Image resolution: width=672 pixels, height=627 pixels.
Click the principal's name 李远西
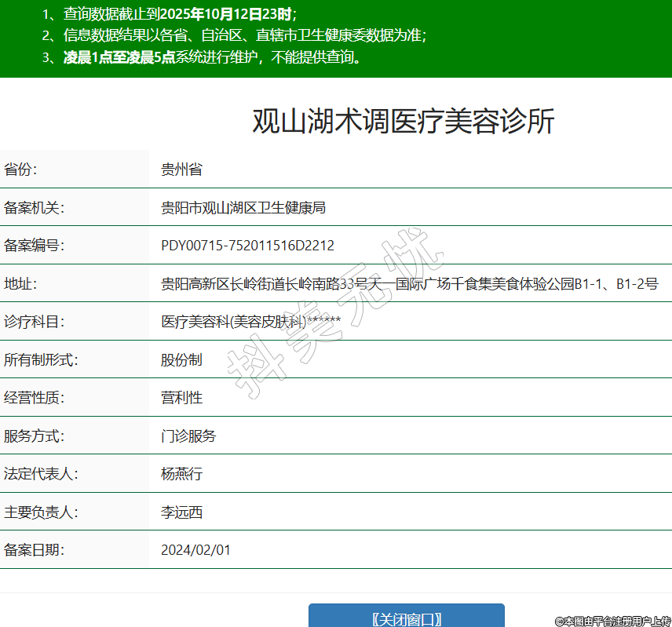pyautogui.click(x=181, y=512)
